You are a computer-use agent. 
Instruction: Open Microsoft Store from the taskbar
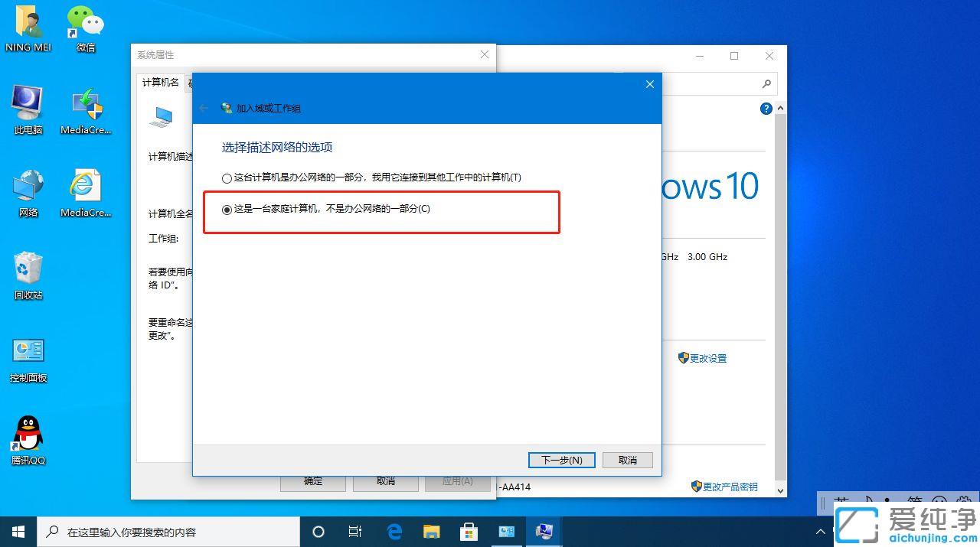click(x=469, y=531)
